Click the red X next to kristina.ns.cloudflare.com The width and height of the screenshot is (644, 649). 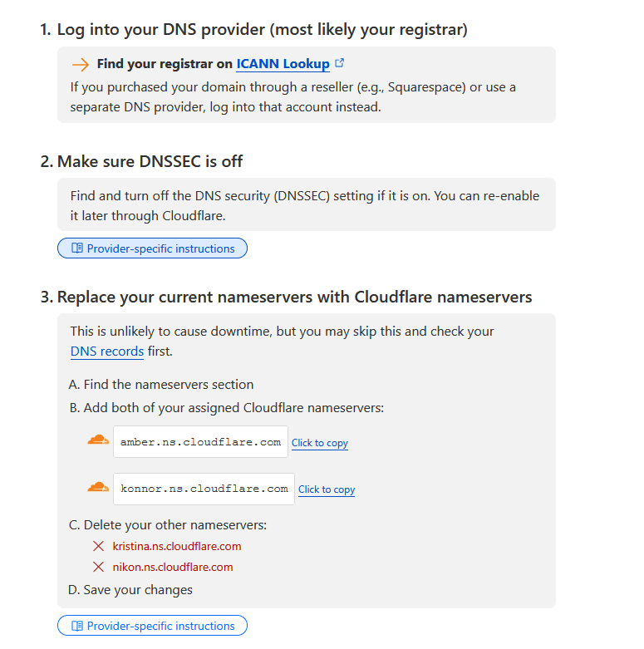[x=99, y=547]
